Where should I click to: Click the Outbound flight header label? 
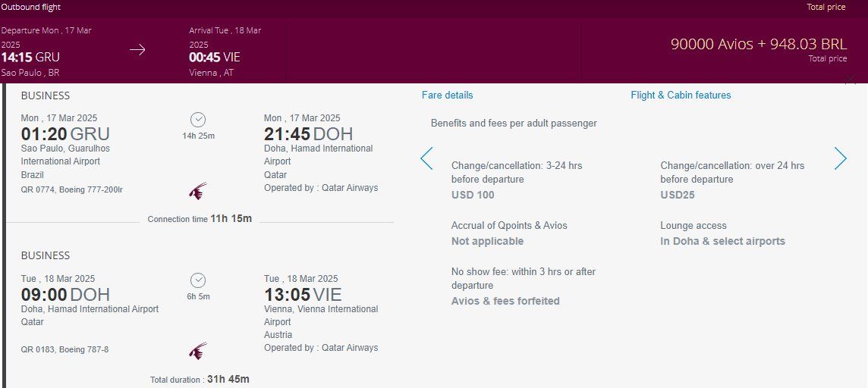(x=31, y=7)
